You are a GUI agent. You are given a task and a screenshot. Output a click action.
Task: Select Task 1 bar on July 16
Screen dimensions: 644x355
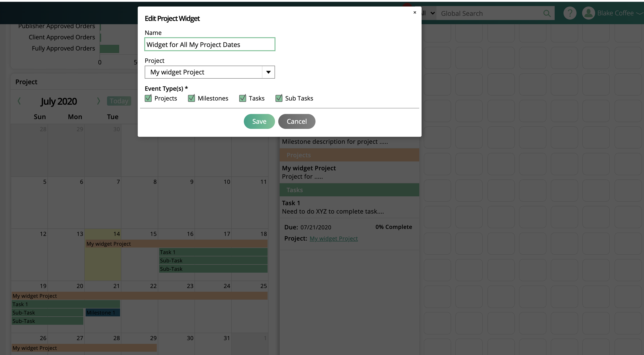[x=213, y=252]
